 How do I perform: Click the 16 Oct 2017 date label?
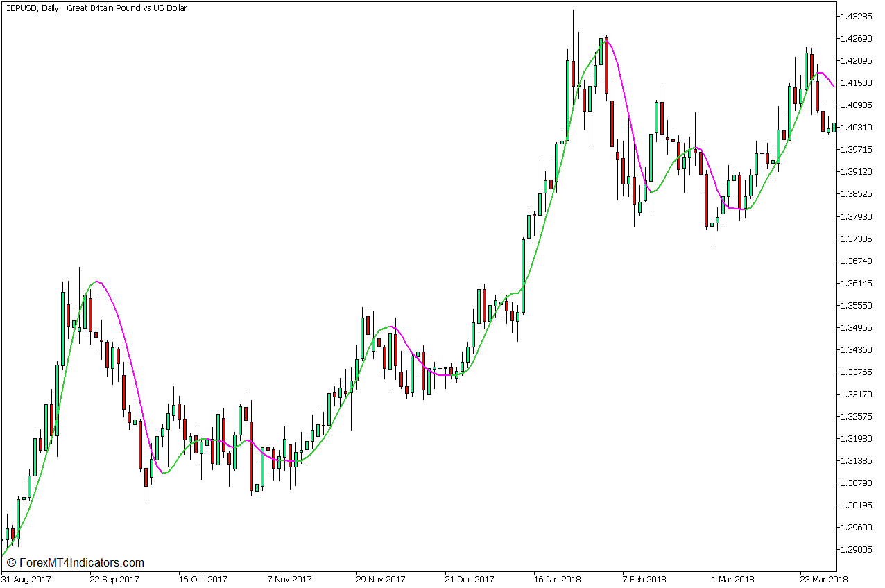point(203,580)
